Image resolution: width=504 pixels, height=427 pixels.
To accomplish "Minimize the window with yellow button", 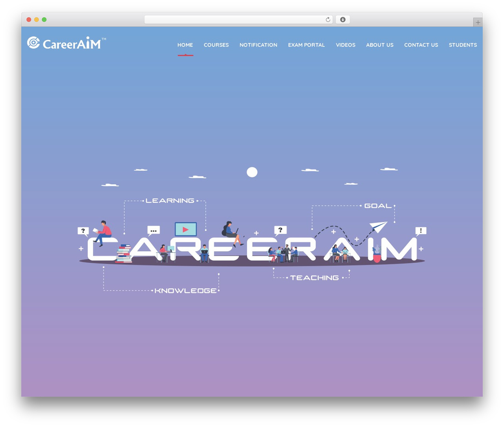I will (x=36, y=20).
